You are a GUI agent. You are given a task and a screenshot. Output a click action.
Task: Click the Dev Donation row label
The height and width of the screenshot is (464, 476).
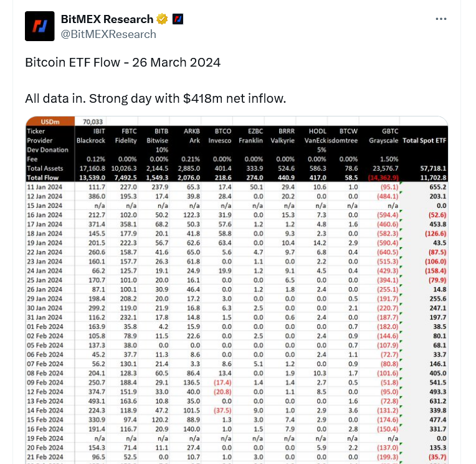(47, 150)
